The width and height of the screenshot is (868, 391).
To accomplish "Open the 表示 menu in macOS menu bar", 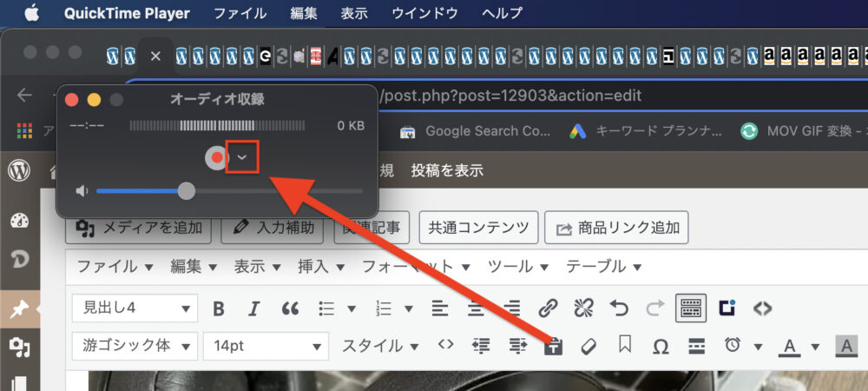I will 354,13.
